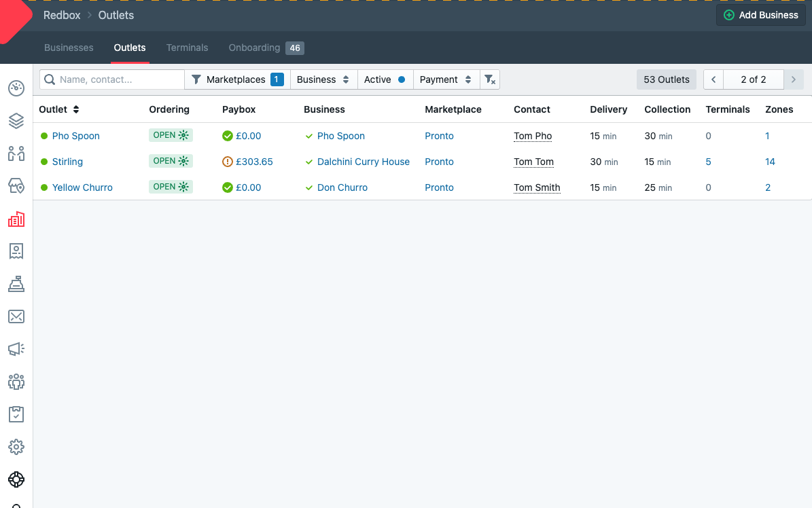Click the Add Business button
The height and width of the screenshot is (508, 812).
coord(760,15)
